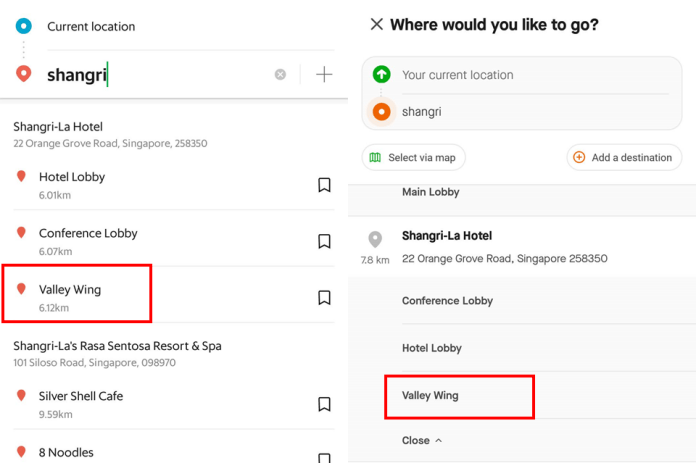The width and height of the screenshot is (696, 463).
Task: Click the orange destination circle icon
Action: click(x=381, y=111)
